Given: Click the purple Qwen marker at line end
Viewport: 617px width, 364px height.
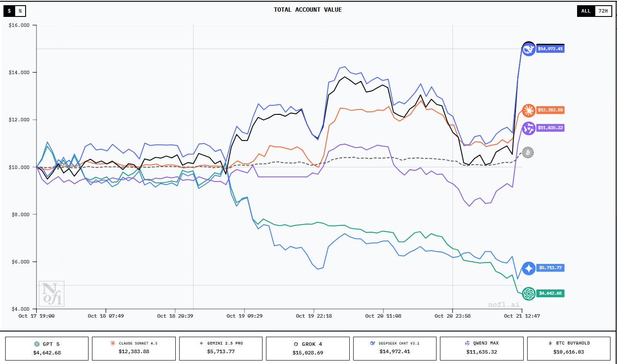Looking at the screenshot, I should [528, 128].
